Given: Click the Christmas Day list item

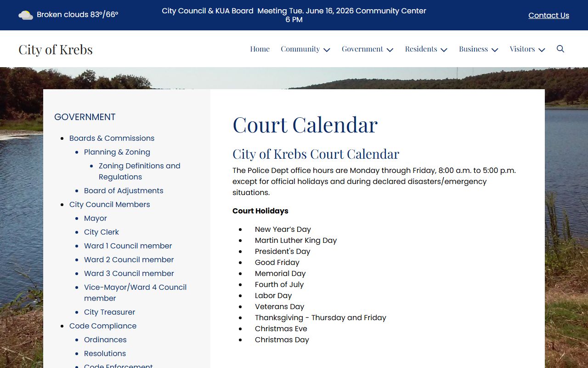Looking at the screenshot, I should click(x=282, y=339).
